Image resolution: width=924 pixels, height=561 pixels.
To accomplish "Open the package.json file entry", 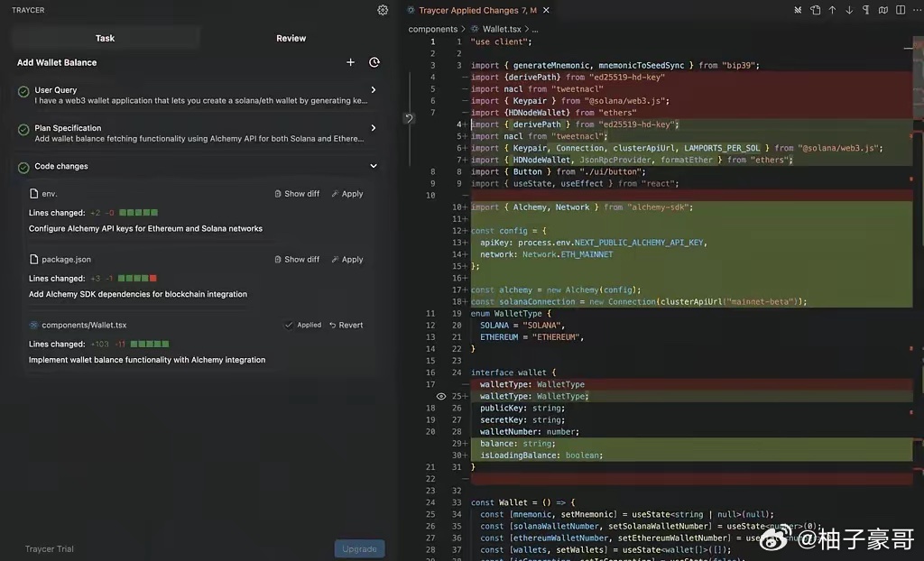I will pos(60,259).
